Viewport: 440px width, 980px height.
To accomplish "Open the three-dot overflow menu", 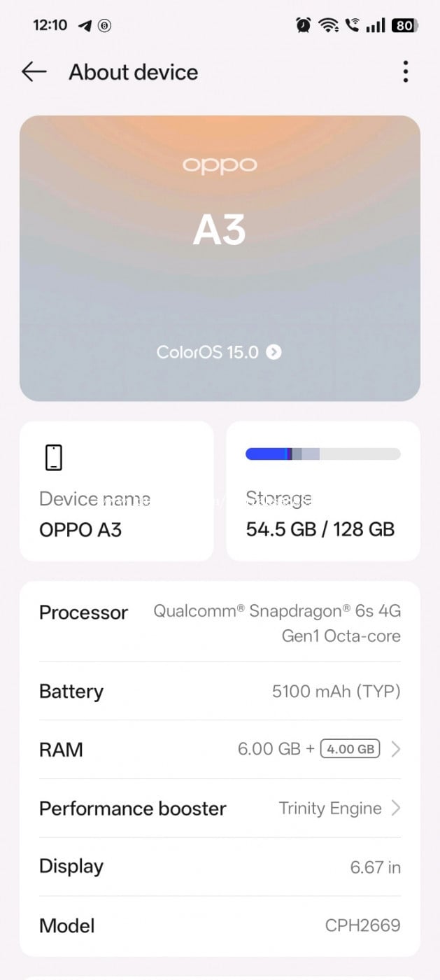I will [405, 71].
